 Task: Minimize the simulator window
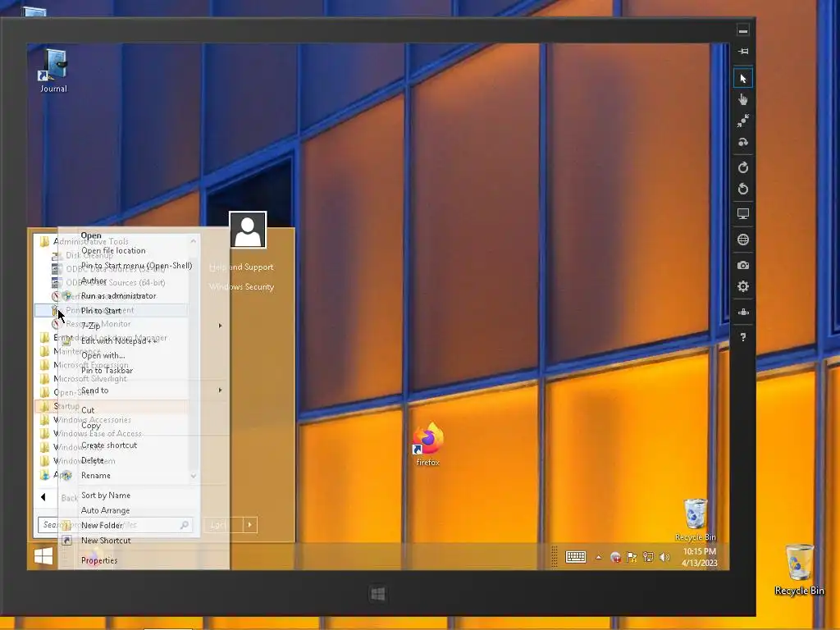pyautogui.click(x=742, y=30)
